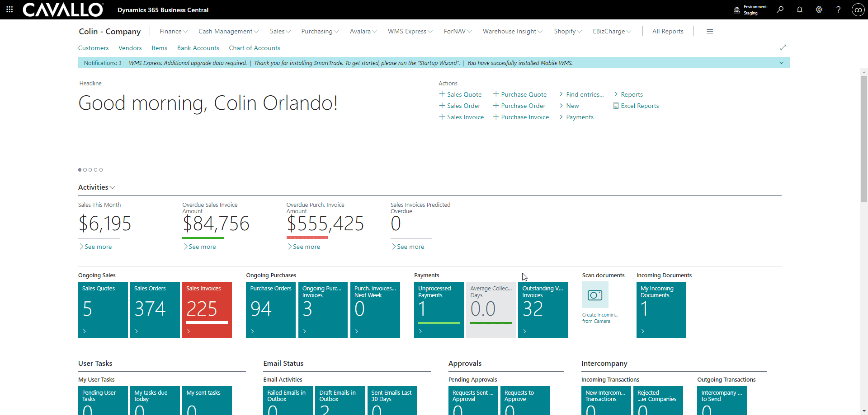
Task: Open the settings gear
Action: pyautogui.click(x=819, y=9)
